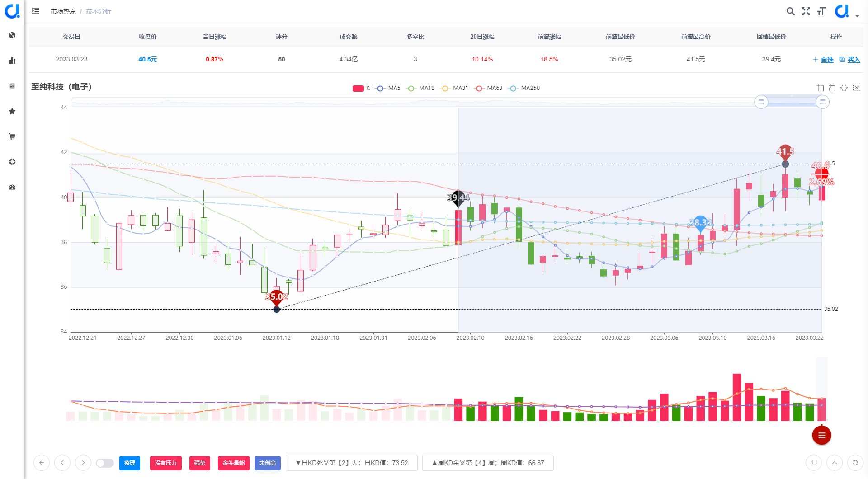The image size is (868, 479).
Task: Expand the panel using the up chevron button
Action: click(x=835, y=463)
